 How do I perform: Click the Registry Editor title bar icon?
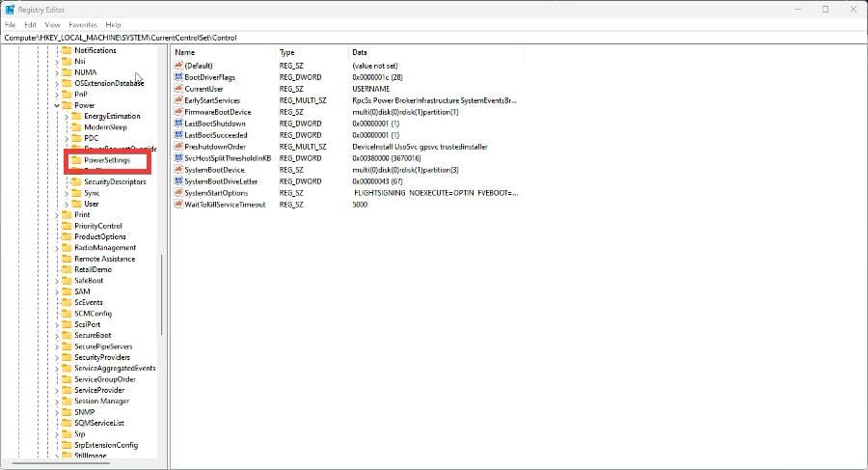tap(10, 10)
